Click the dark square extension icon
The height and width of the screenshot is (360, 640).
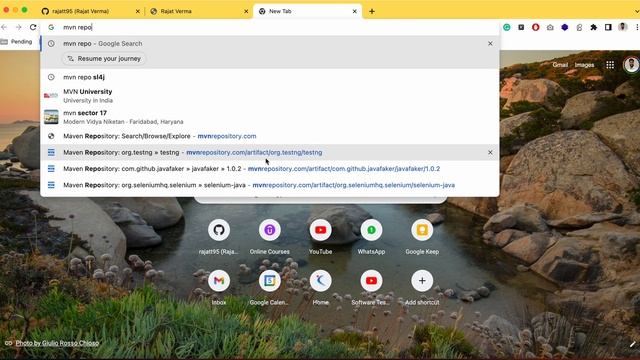(521, 27)
